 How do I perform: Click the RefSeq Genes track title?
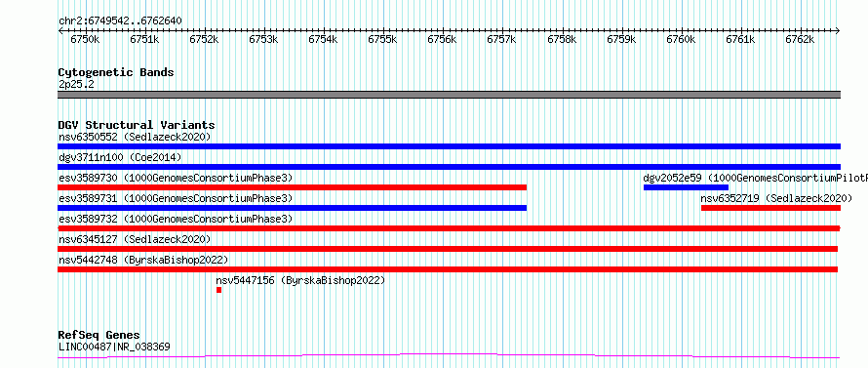(99, 336)
